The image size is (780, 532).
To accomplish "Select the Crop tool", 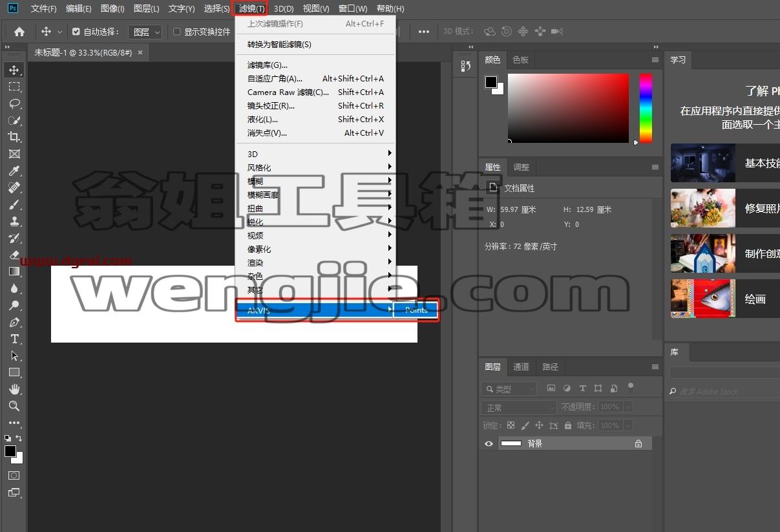I will (x=14, y=137).
